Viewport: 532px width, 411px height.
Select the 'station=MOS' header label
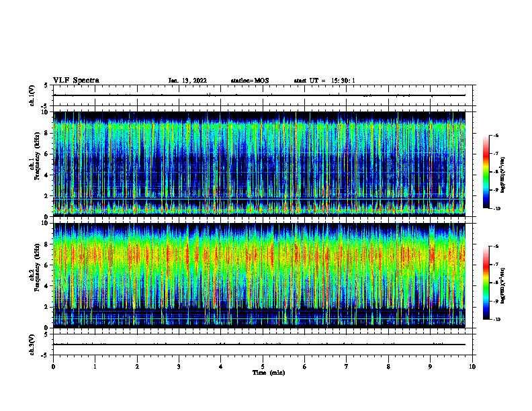(250, 81)
